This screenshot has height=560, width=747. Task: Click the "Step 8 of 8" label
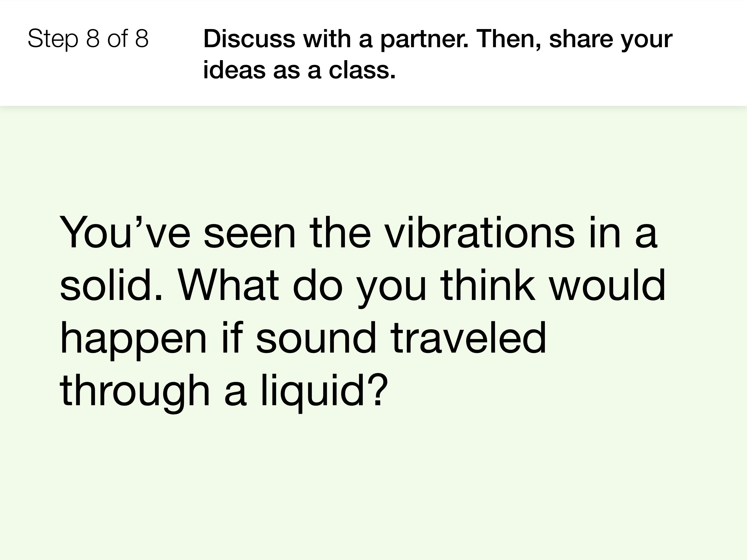pos(88,38)
